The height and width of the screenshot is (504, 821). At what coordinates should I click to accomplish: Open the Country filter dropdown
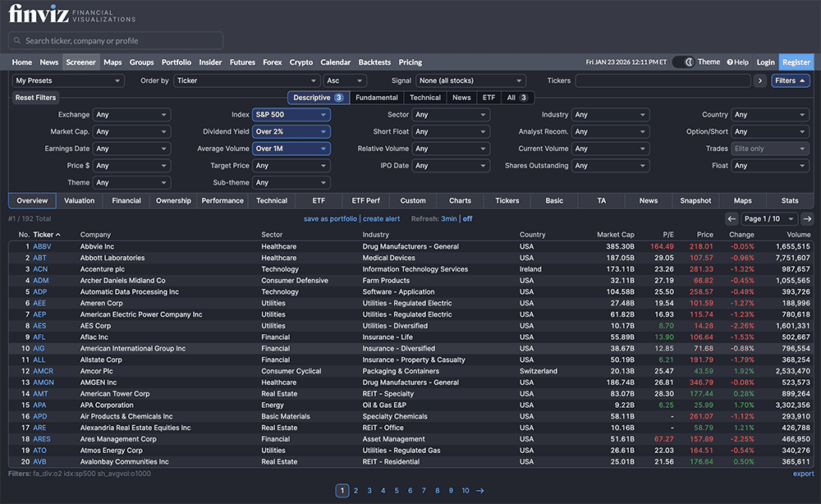coord(770,115)
